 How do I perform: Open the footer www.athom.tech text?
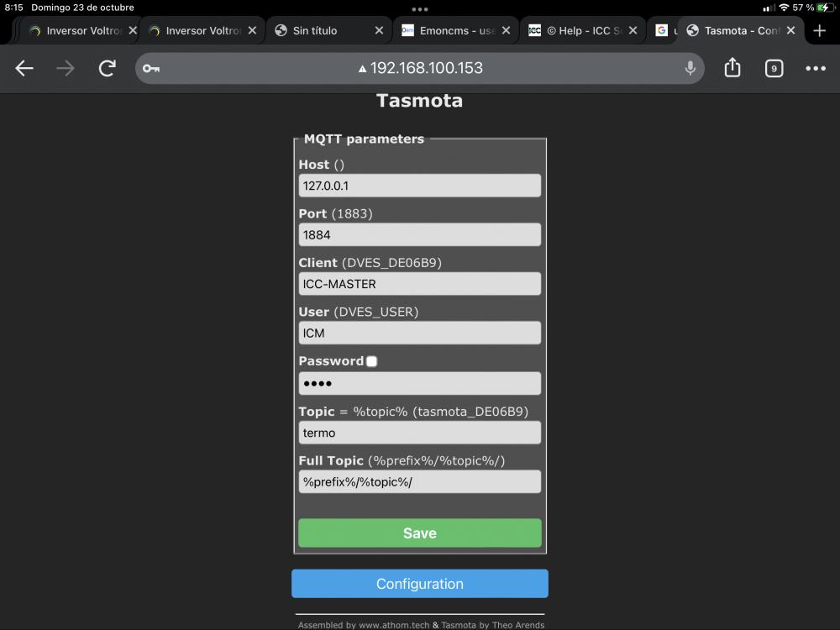(x=394, y=625)
